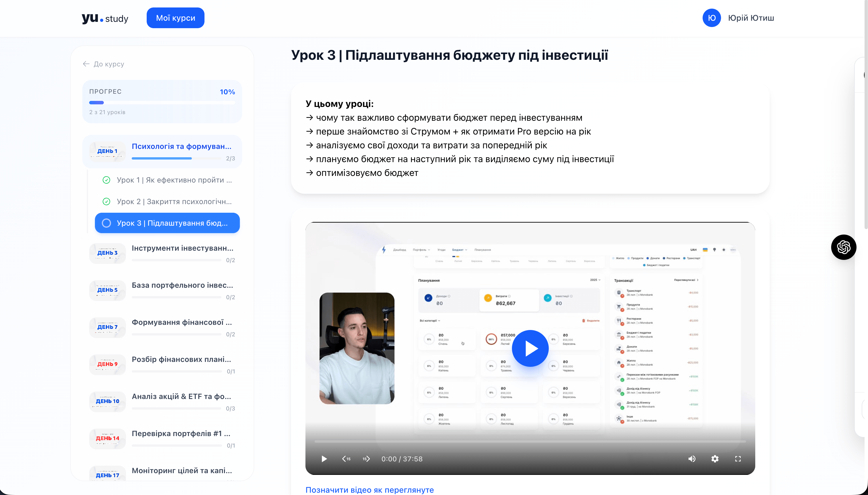Open the Мої курси section
This screenshot has height=495, width=868.
pyautogui.click(x=175, y=18)
